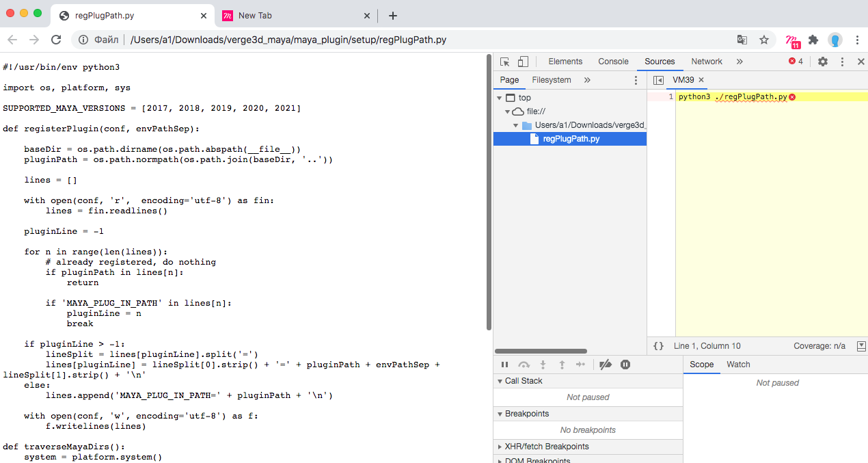Viewport: 868px width, 463px height.
Task: Bookmark this page with star icon
Action: (x=764, y=40)
